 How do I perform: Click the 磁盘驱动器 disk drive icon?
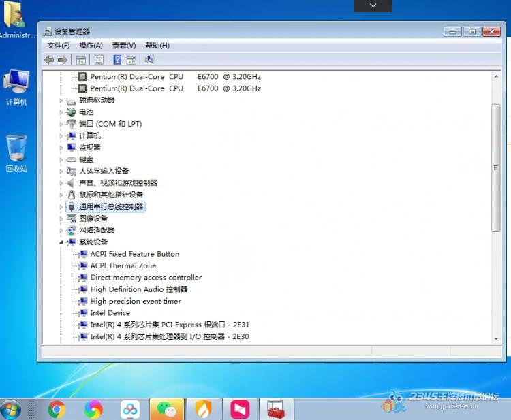click(x=72, y=101)
